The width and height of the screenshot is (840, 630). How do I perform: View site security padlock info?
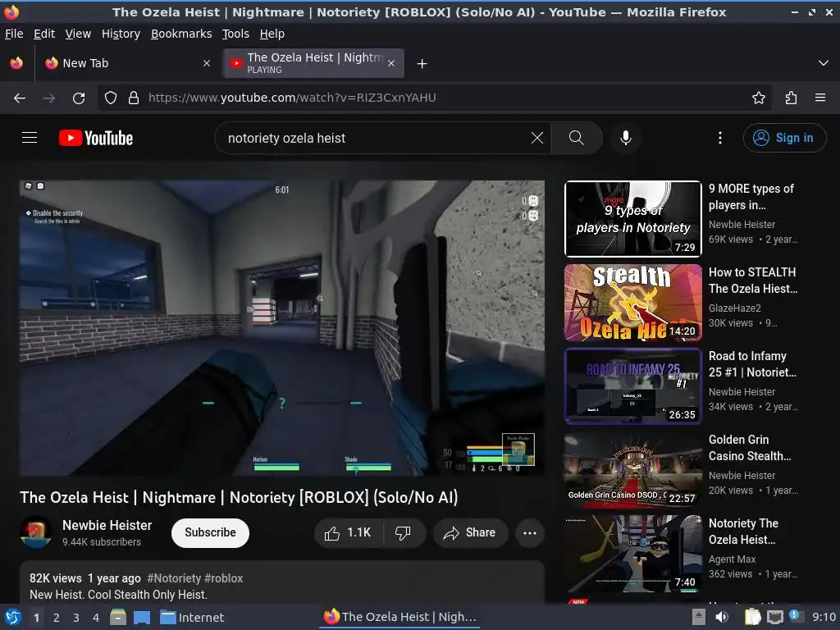point(134,98)
